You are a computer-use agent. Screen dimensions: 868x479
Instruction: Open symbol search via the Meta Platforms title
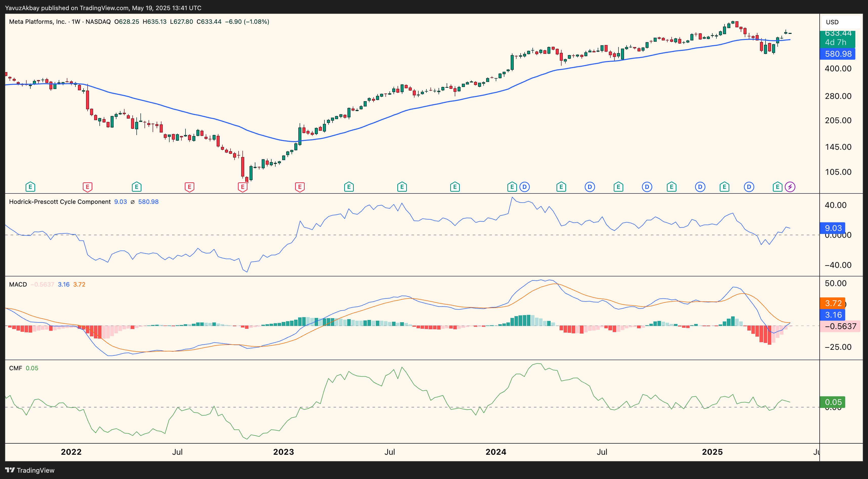37,21
